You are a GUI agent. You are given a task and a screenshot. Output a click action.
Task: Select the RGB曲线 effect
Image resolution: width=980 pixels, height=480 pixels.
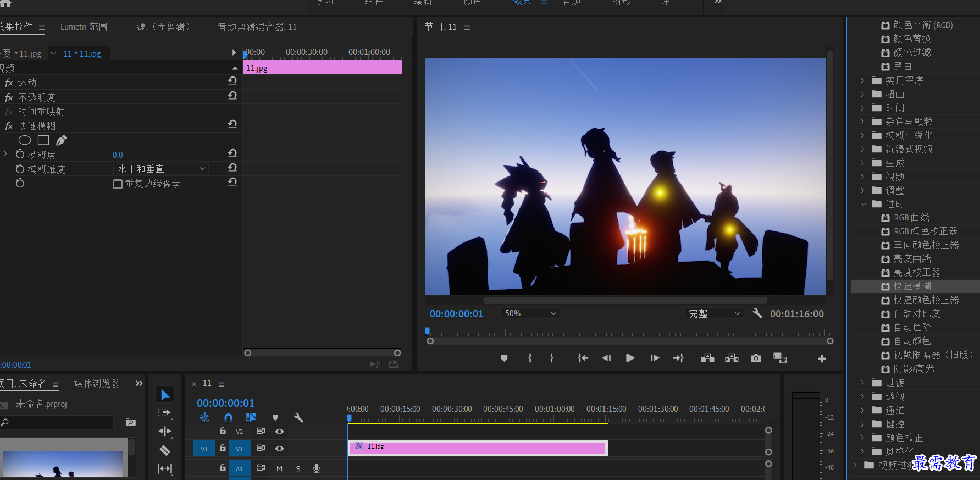[911, 218]
